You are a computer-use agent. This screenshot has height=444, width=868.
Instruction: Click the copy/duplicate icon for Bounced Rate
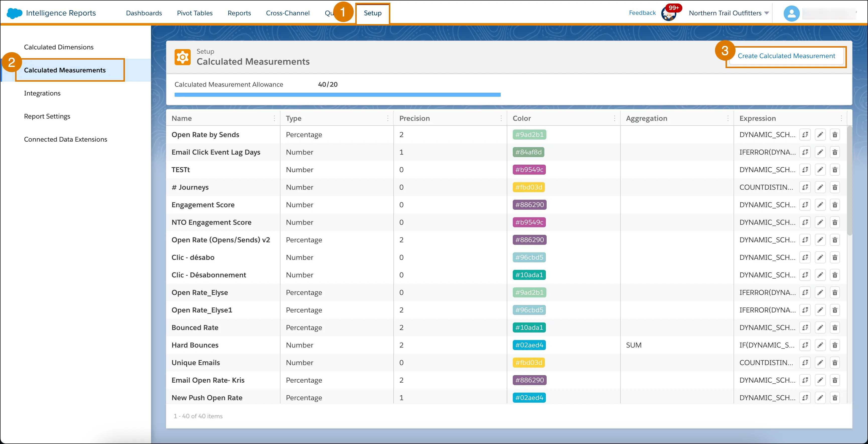click(x=805, y=327)
